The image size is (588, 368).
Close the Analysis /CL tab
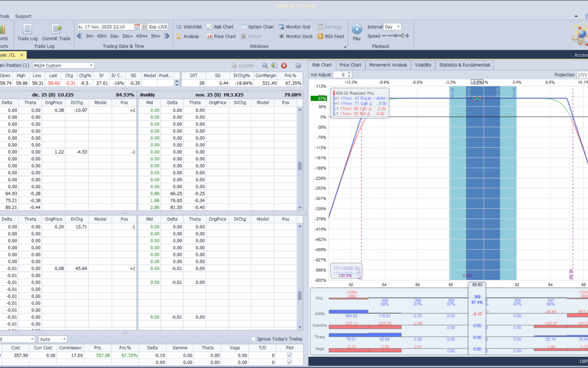tap(22, 55)
